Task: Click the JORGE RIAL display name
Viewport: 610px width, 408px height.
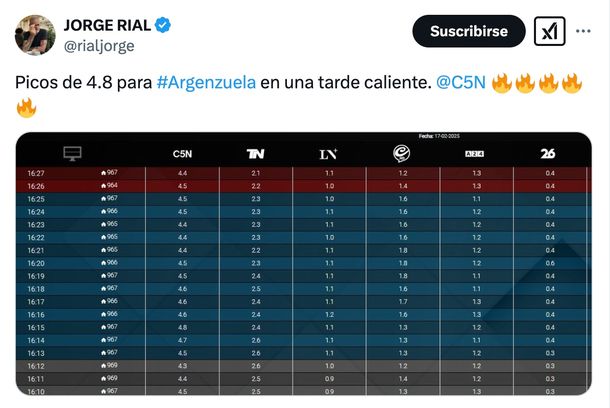Action: click(105, 25)
